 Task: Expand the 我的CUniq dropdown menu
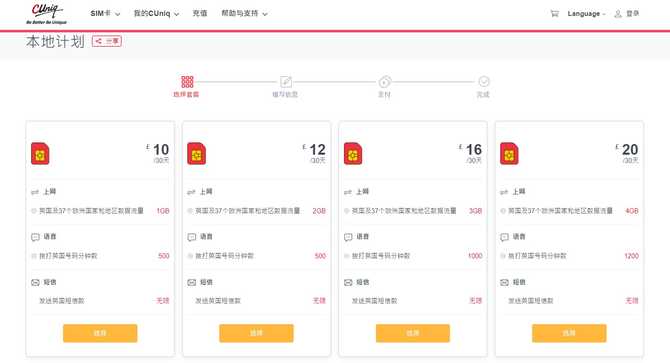(x=156, y=14)
